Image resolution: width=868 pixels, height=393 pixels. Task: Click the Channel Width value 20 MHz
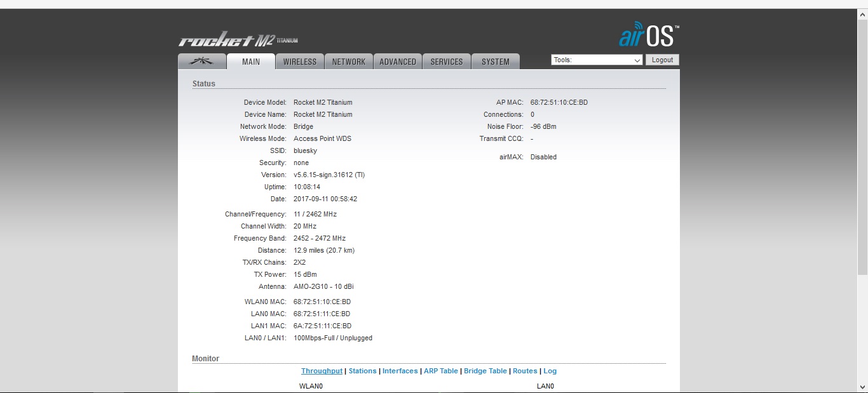point(305,226)
